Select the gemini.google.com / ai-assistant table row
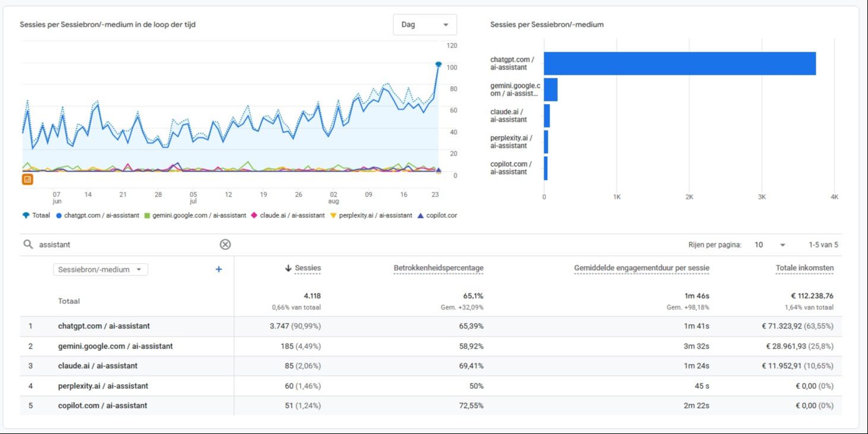The image size is (868, 434). click(x=431, y=346)
